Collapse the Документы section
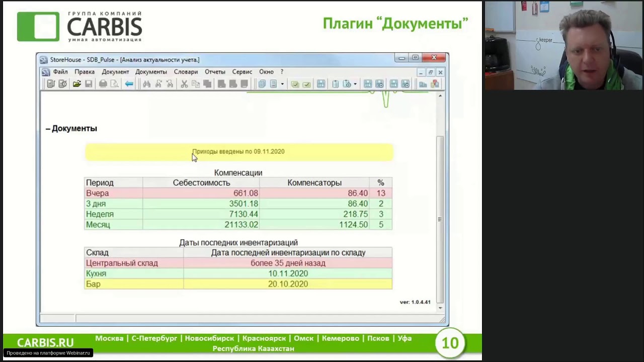This screenshot has height=362, width=644. 48,129
